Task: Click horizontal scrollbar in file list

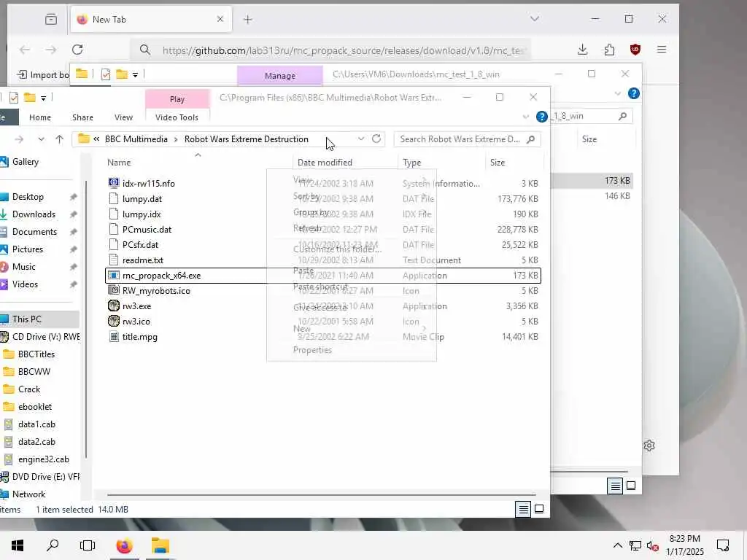Action: (x=322, y=495)
